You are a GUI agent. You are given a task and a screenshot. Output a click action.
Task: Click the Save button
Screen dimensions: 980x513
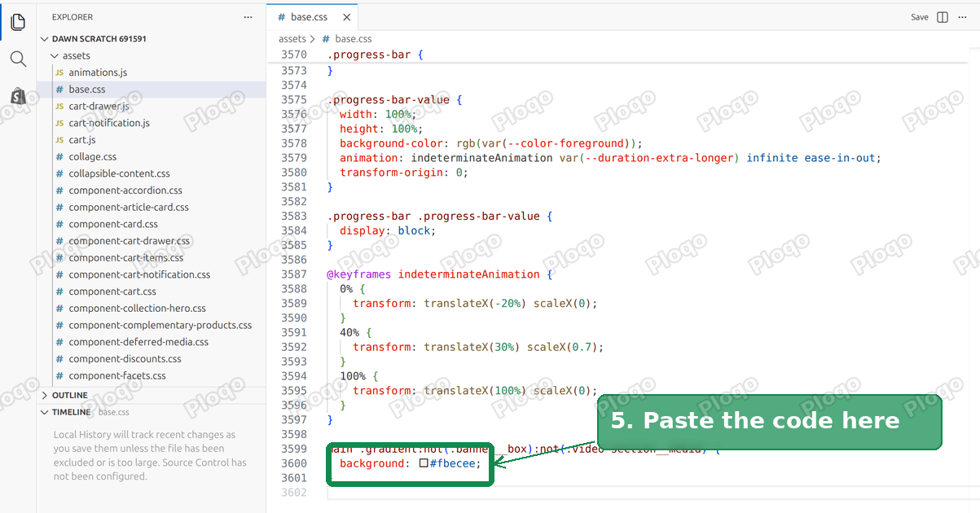(x=920, y=17)
